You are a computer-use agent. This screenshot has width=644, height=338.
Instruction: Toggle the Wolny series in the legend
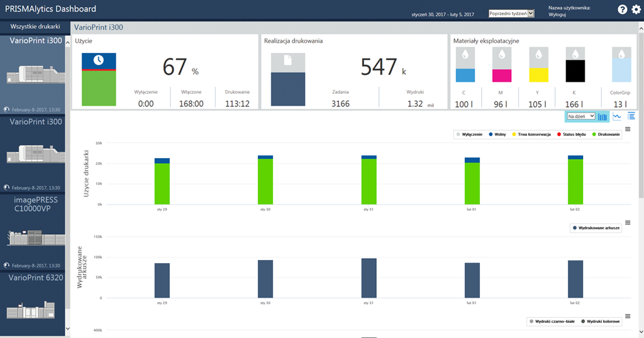click(499, 135)
